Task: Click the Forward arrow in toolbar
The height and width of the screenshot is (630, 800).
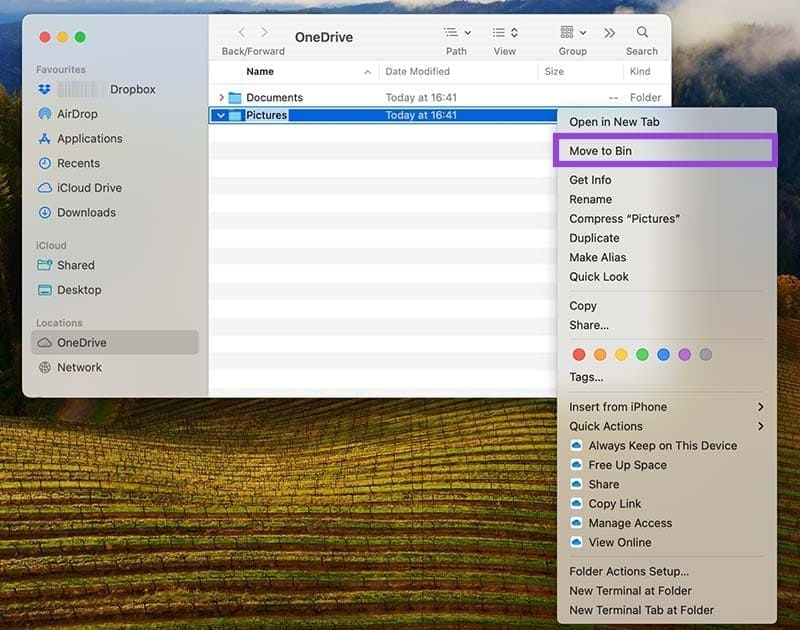Action: (264, 33)
